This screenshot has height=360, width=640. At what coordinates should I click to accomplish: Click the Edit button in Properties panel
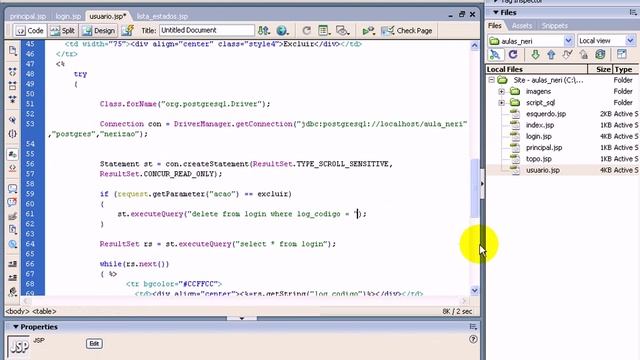tap(94, 344)
